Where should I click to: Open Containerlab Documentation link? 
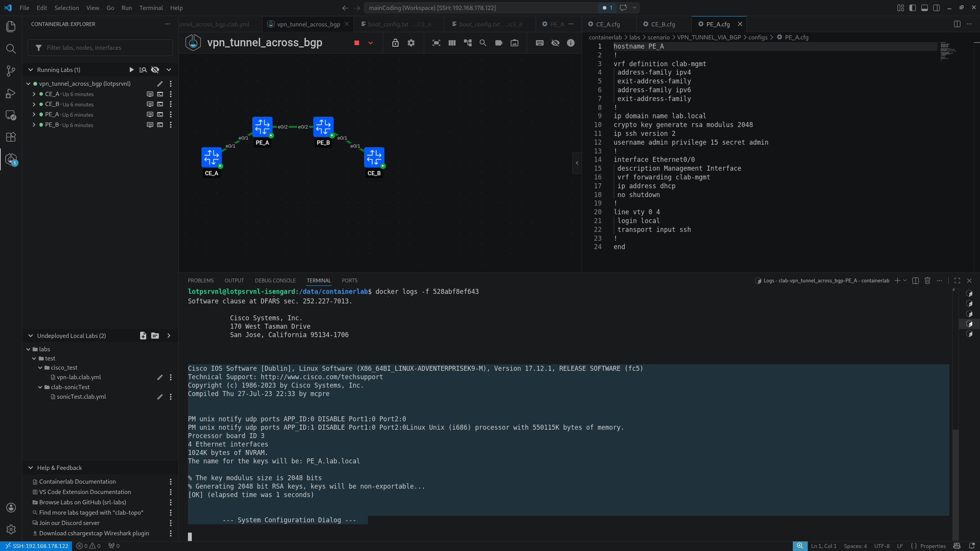pos(77,481)
